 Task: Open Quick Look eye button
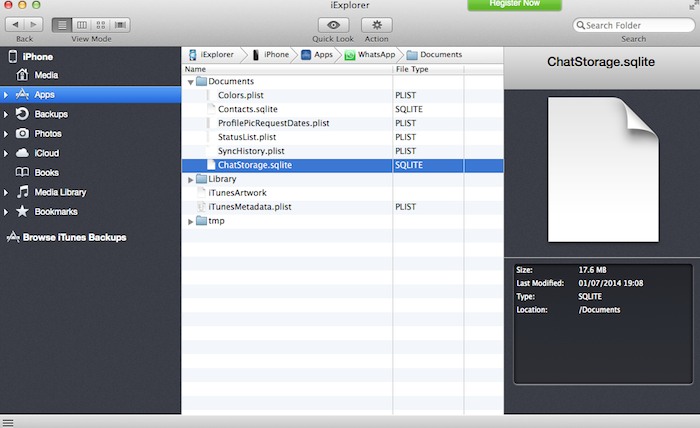point(333,25)
